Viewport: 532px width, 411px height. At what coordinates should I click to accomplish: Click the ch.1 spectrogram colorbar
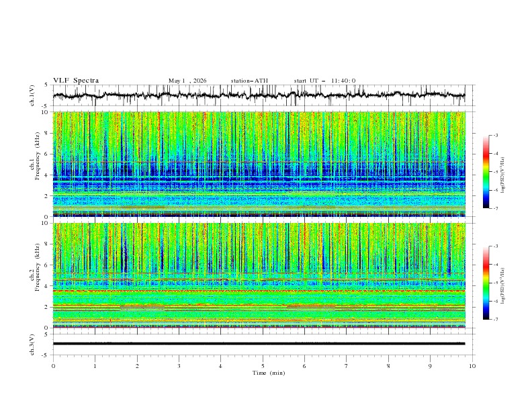(x=486, y=171)
